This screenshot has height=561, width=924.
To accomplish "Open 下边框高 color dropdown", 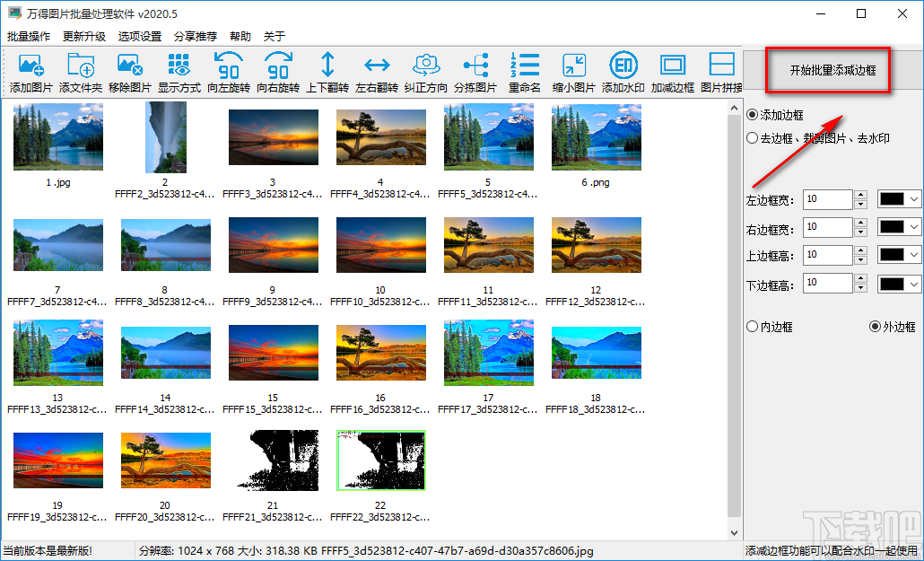I will 914,284.
